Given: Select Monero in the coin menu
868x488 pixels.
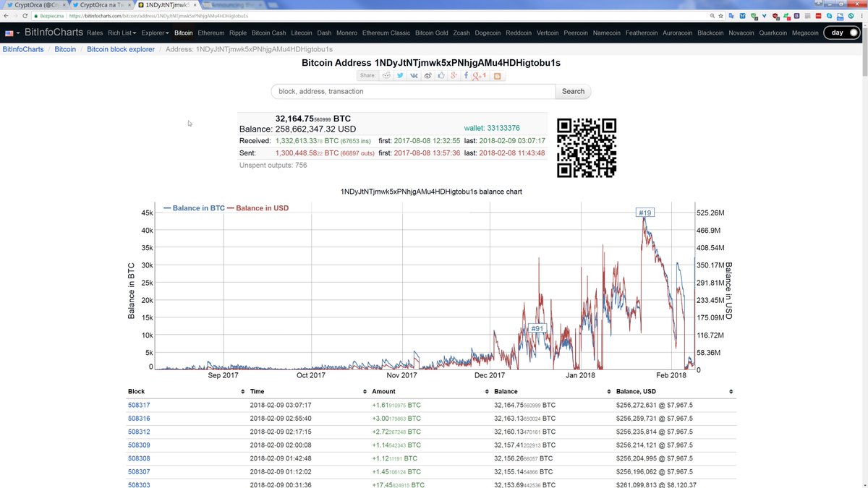Looking at the screenshot, I should tap(347, 33).
